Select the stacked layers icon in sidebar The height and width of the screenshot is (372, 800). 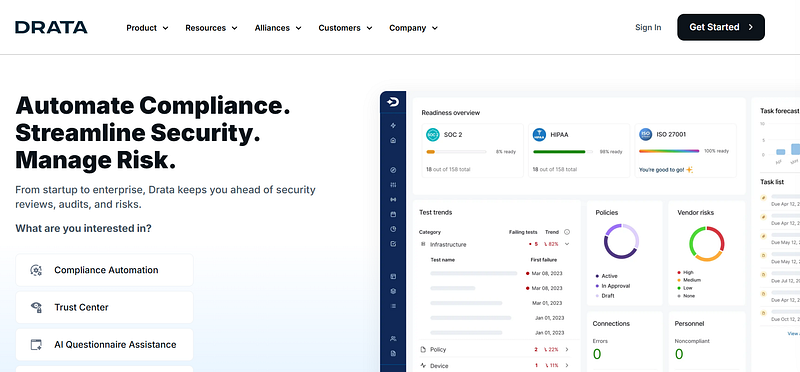393,291
